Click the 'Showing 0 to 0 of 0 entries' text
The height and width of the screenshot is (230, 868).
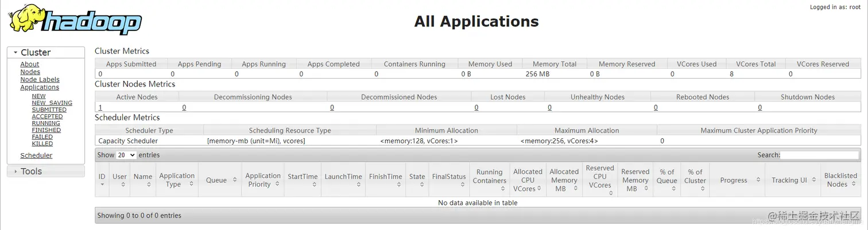click(139, 216)
